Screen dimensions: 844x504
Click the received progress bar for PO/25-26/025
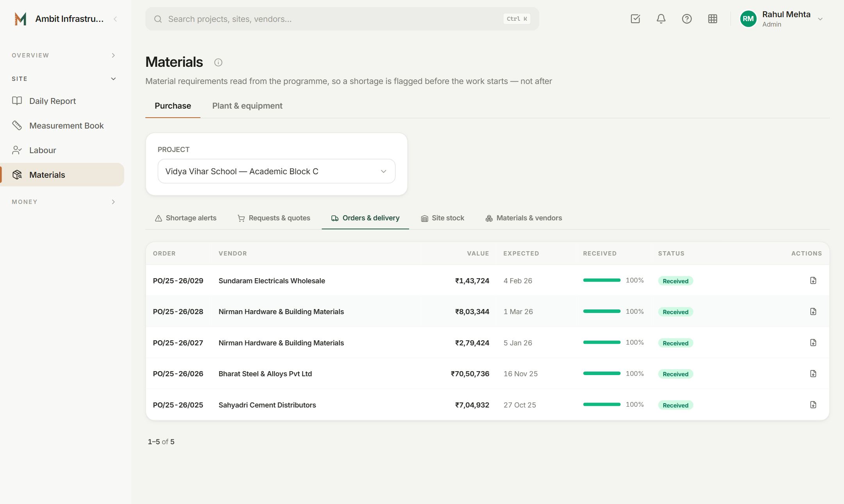tap(602, 404)
